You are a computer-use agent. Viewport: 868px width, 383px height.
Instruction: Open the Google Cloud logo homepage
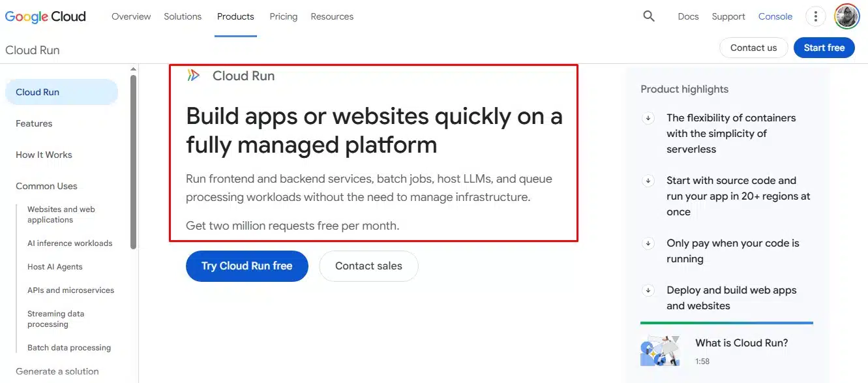(46, 16)
